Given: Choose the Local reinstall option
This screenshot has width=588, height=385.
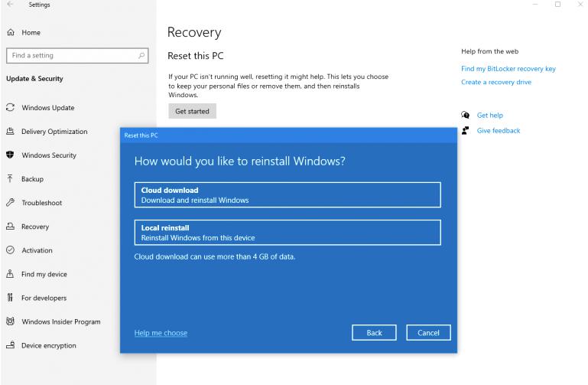Looking at the screenshot, I should pyautogui.click(x=288, y=232).
